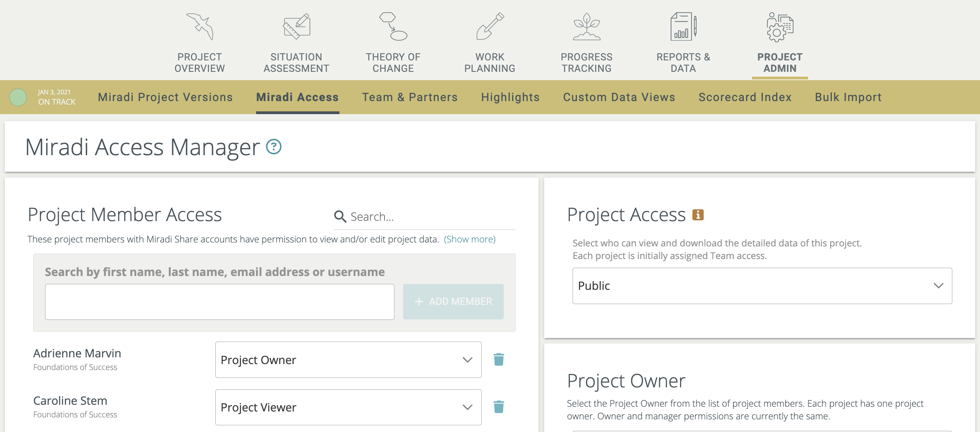Open Situation Assessment ruler icon
This screenshot has width=980, height=432.
[296, 27]
